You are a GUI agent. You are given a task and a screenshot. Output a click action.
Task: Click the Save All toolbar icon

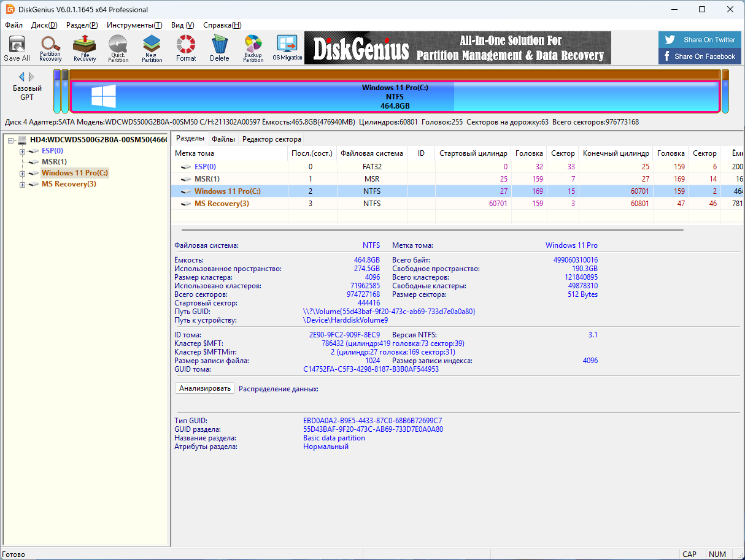pyautogui.click(x=17, y=48)
